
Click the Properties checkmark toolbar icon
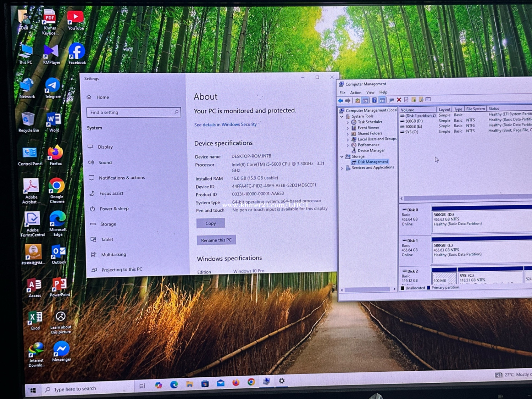coord(406,100)
